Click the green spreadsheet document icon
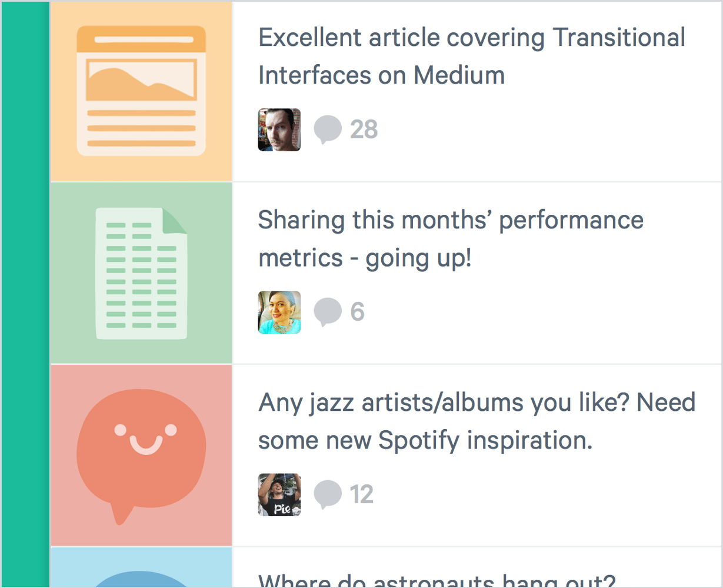Screen dimensions: 723x588 coord(141,273)
